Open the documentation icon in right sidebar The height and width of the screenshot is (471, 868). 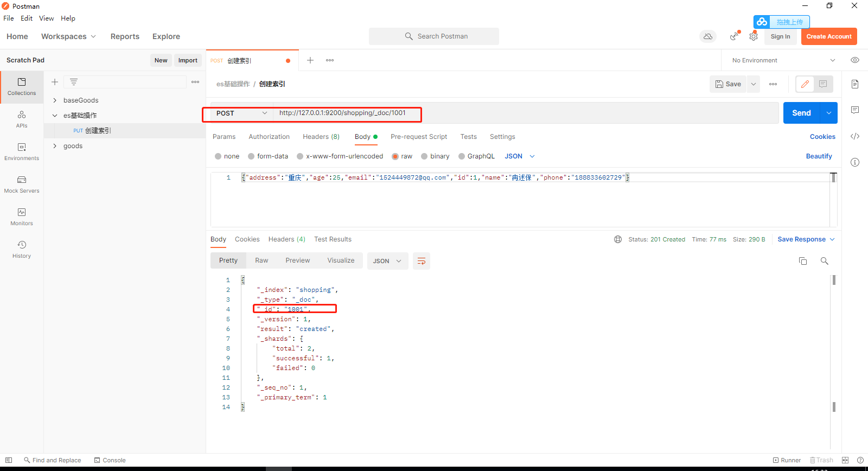tap(855, 84)
